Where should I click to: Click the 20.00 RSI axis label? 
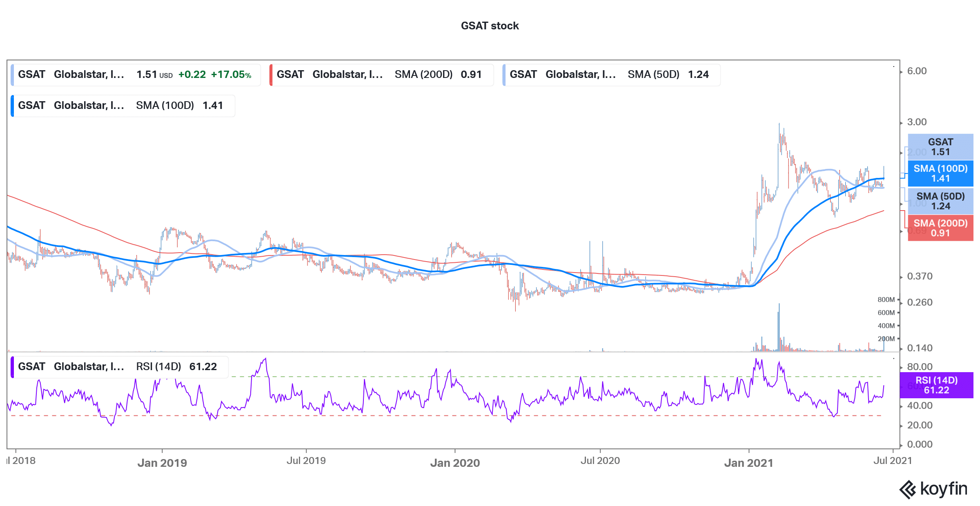pos(920,425)
